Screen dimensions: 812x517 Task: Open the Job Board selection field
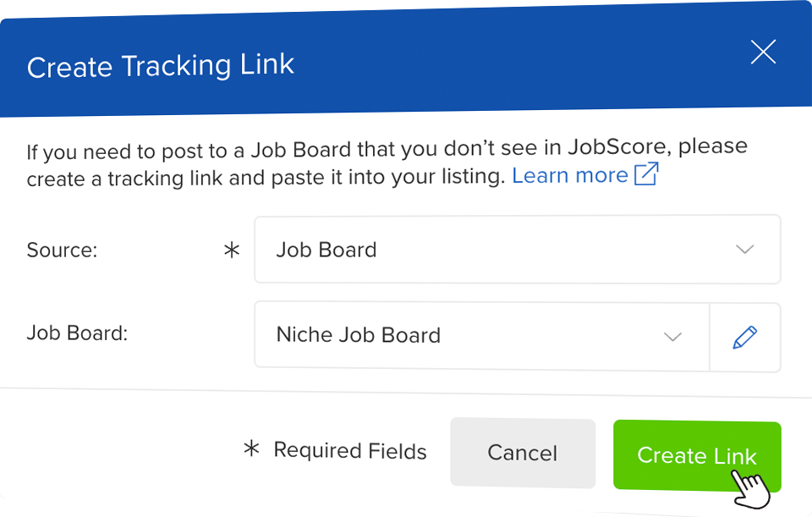(481, 337)
